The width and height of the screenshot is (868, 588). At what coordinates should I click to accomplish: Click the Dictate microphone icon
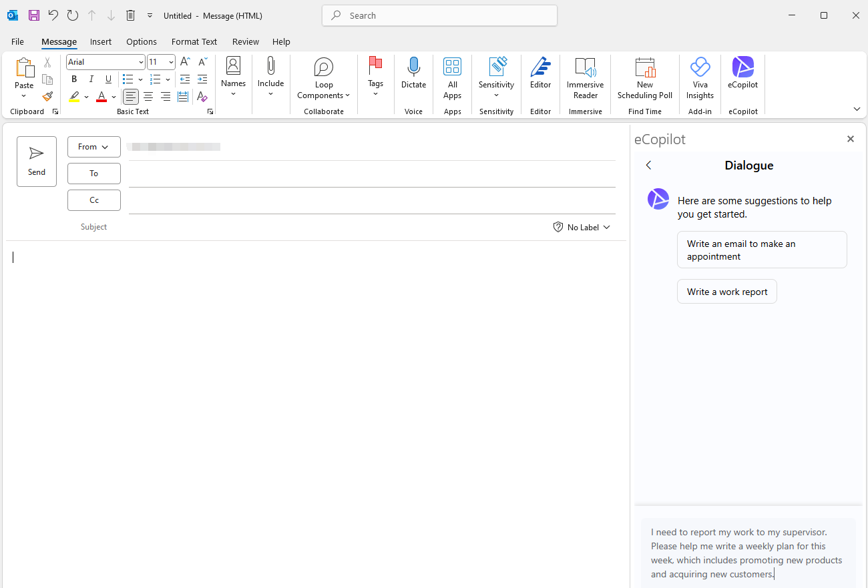413,67
